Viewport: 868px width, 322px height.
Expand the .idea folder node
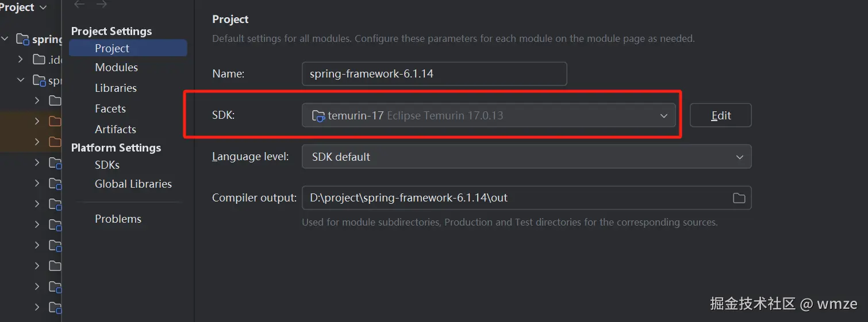[21, 59]
